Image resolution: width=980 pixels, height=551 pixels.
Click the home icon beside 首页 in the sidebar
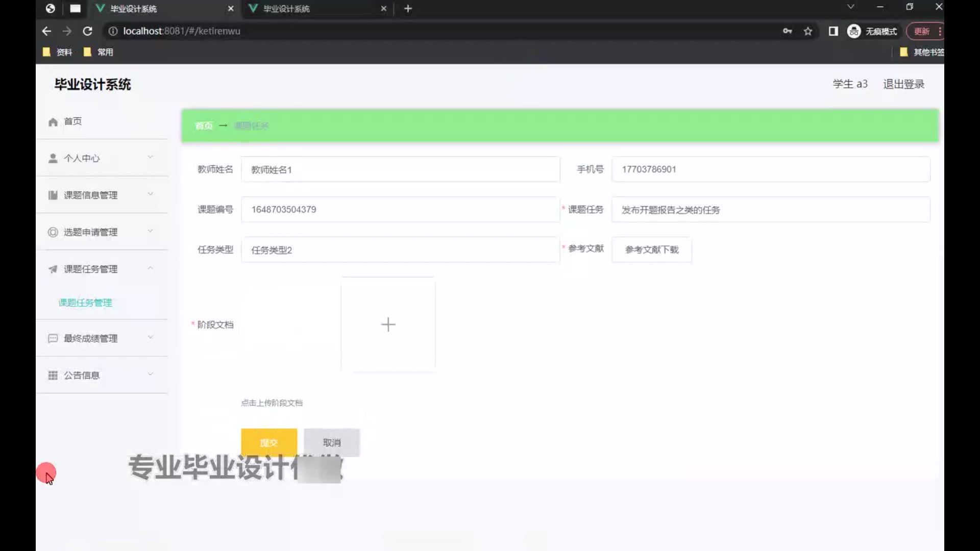coord(53,122)
